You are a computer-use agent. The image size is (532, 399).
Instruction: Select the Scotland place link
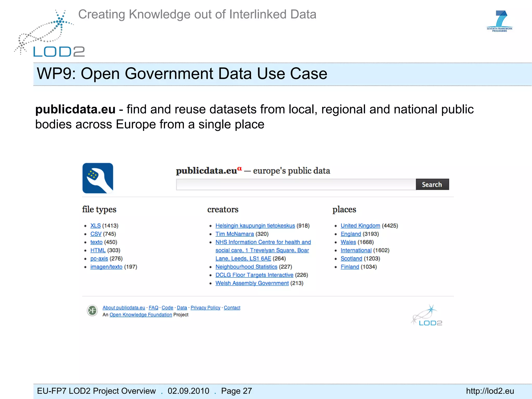(351, 259)
